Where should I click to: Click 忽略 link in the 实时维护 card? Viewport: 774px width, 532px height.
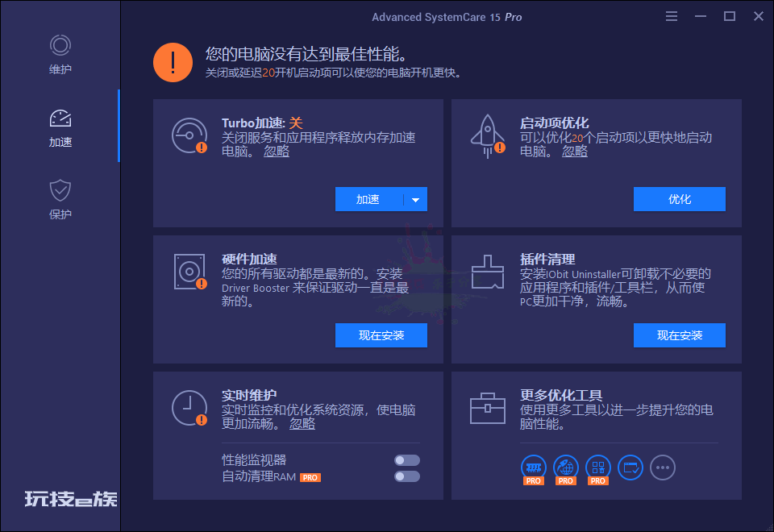302,423
